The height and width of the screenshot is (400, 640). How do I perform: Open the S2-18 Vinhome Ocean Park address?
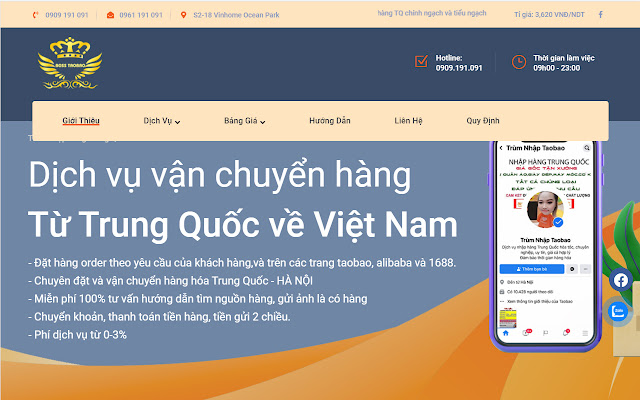coord(236,15)
